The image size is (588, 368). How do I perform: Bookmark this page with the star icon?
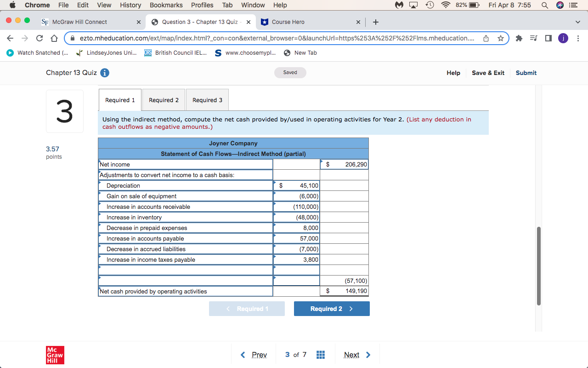coord(501,38)
